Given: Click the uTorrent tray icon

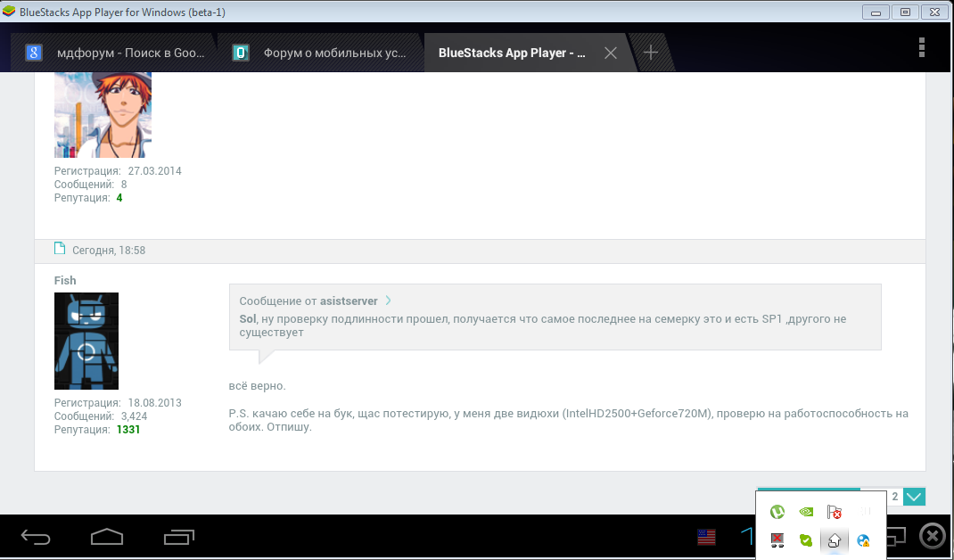Looking at the screenshot, I should [777, 512].
